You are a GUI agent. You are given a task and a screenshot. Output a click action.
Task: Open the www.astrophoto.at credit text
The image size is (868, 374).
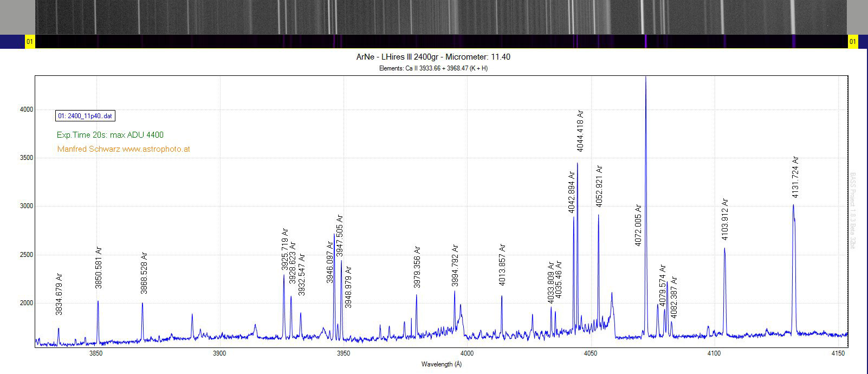click(x=156, y=149)
